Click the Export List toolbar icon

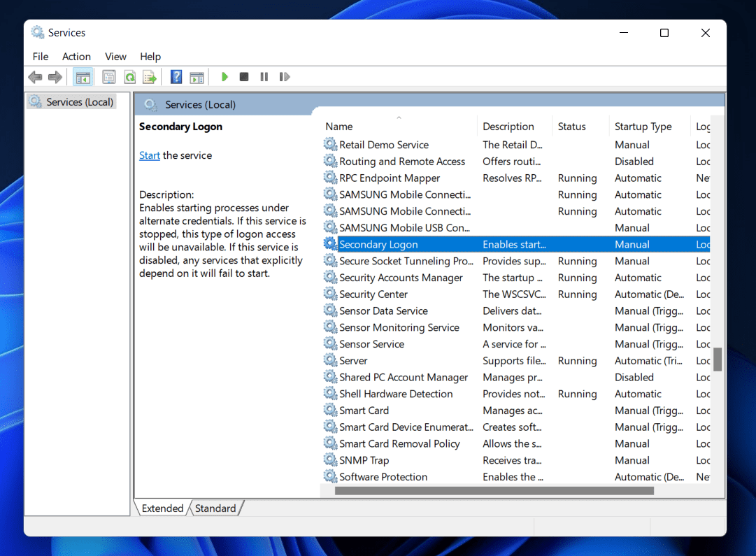(149, 77)
